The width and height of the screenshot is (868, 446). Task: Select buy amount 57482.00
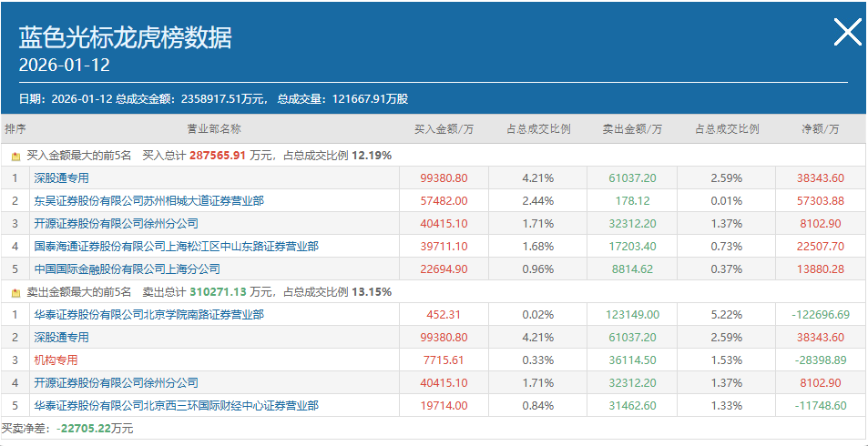click(444, 201)
